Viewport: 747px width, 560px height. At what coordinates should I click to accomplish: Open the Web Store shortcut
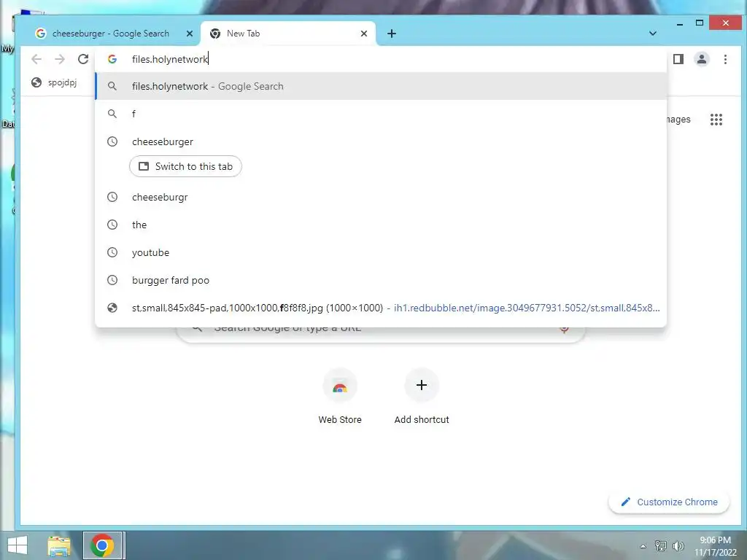[x=340, y=396]
